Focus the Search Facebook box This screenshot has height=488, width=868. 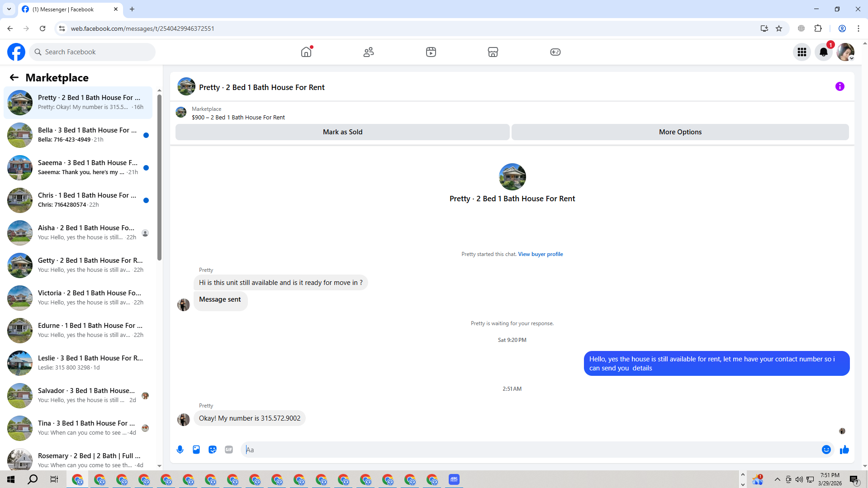point(93,52)
